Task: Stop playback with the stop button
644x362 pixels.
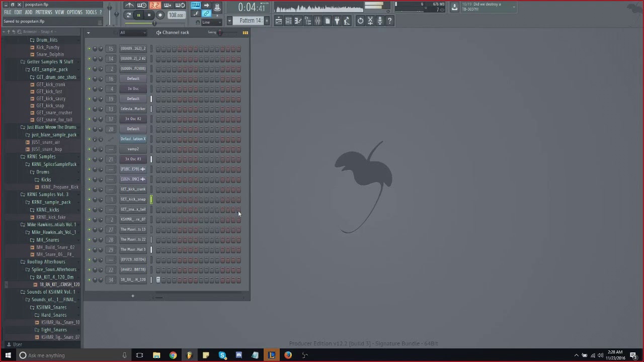Action: (x=149, y=15)
